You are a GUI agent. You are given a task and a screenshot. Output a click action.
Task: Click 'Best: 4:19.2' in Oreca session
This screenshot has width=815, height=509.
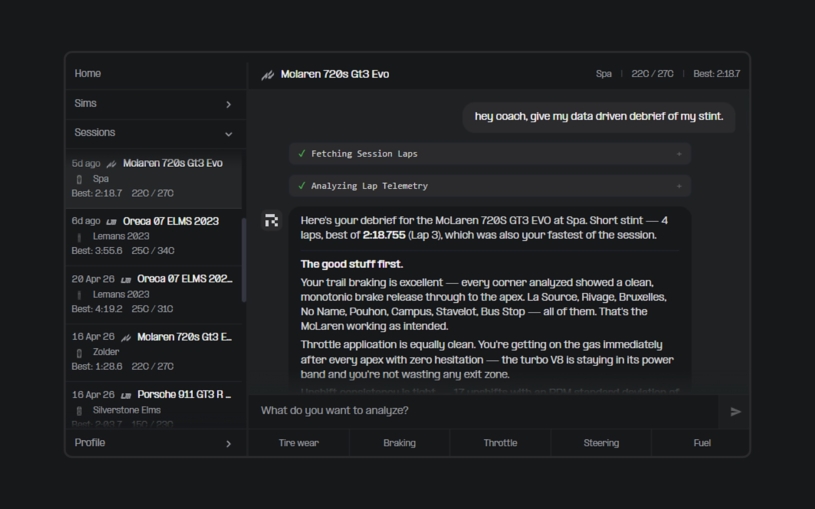(x=97, y=309)
